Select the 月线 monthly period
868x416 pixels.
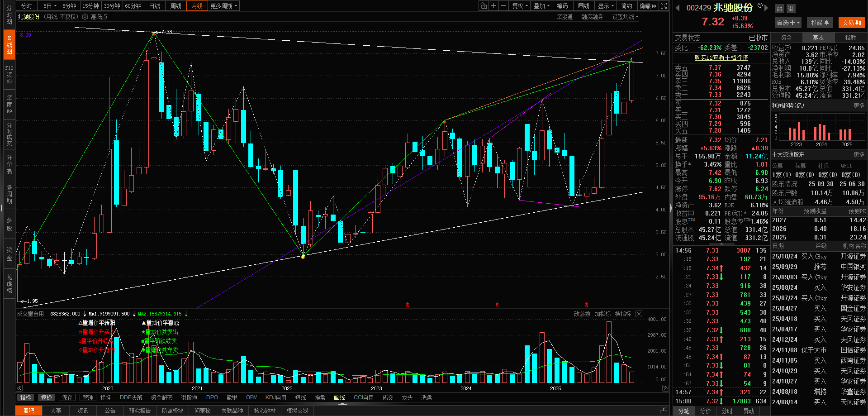coord(197,6)
